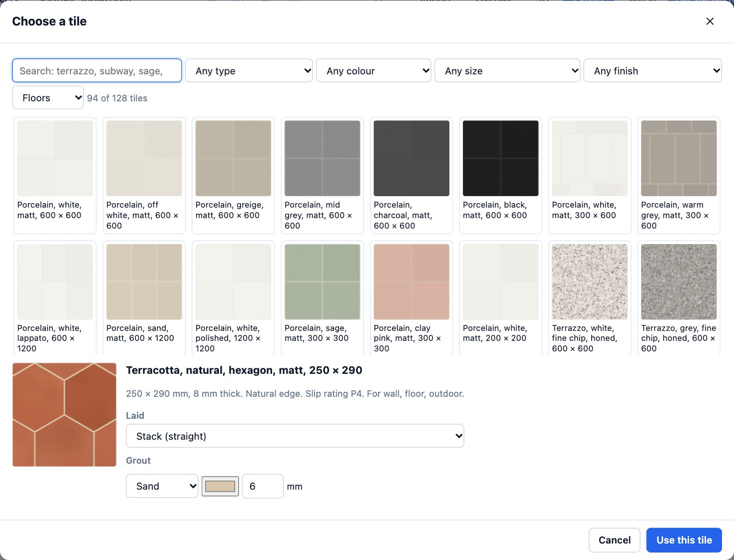Close the Choose a tile dialog
The width and height of the screenshot is (734, 560).
[x=710, y=21]
